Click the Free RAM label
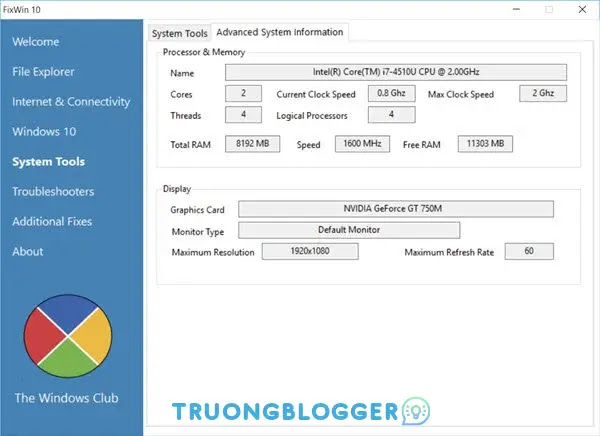600x436 pixels. tap(421, 145)
